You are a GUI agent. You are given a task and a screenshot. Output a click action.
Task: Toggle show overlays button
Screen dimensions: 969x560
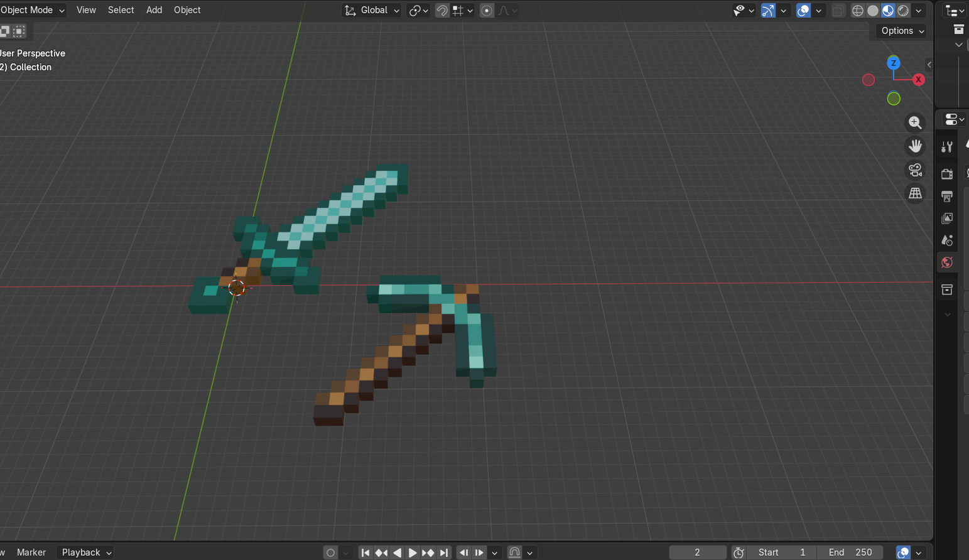pos(803,10)
